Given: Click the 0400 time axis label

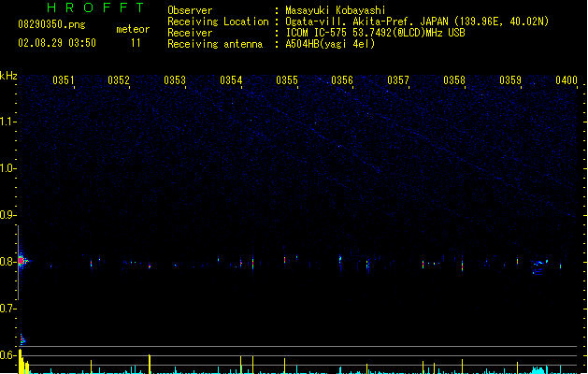Looking at the screenshot, I should [x=566, y=80].
